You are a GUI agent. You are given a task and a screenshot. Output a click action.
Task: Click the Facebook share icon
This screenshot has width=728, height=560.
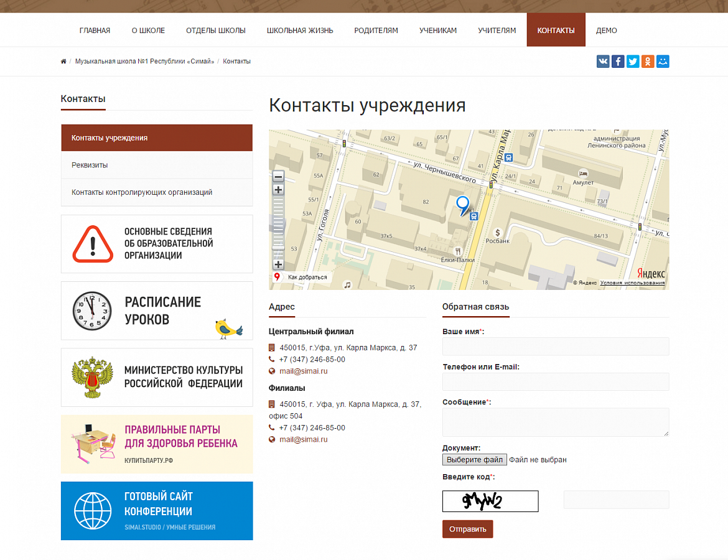[x=618, y=62]
